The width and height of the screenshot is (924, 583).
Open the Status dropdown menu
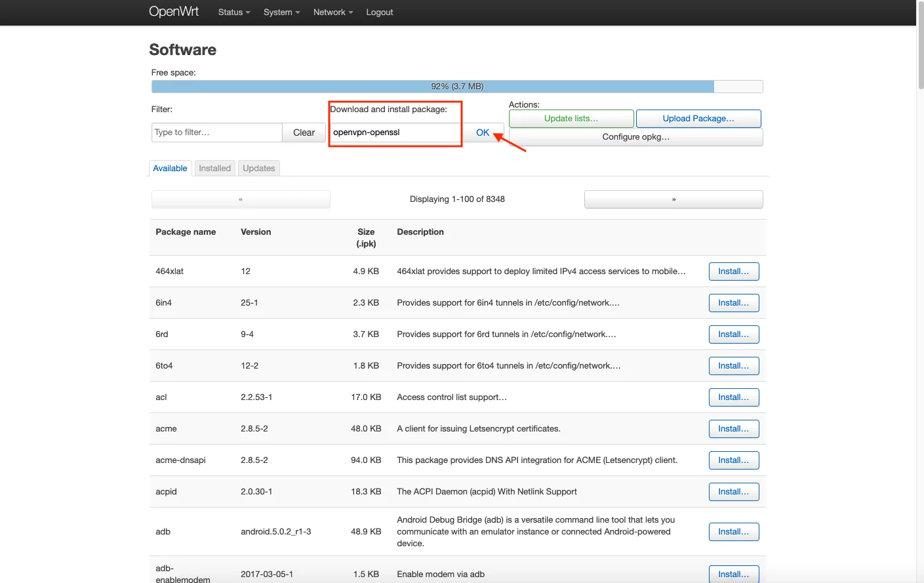point(234,12)
